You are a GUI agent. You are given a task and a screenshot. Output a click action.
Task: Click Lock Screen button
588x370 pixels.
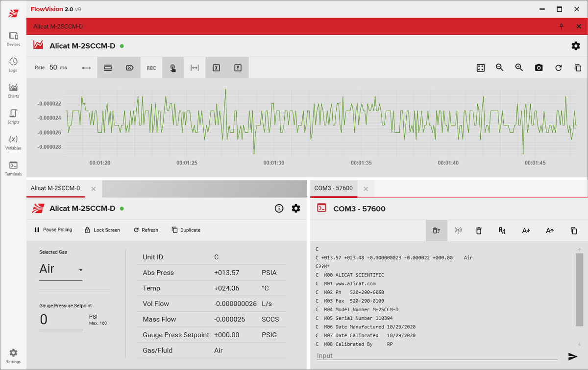pyautogui.click(x=102, y=230)
